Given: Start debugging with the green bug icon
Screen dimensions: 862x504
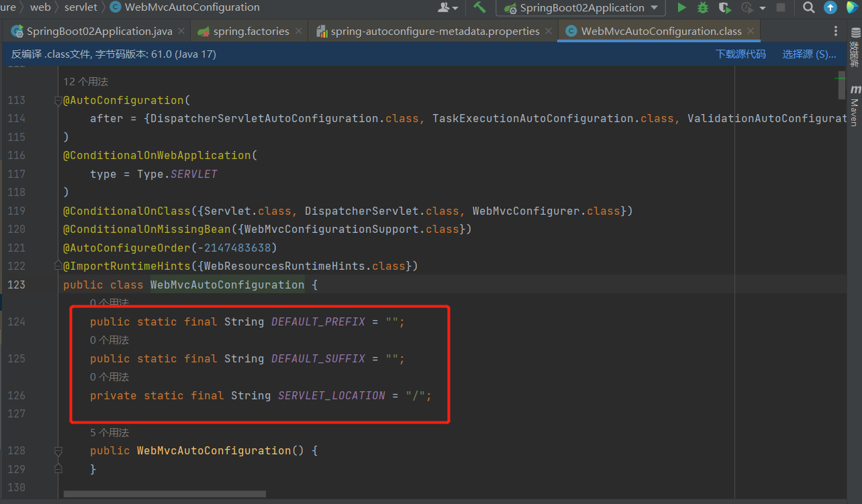Looking at the screenshot, I should coord(703,7).
